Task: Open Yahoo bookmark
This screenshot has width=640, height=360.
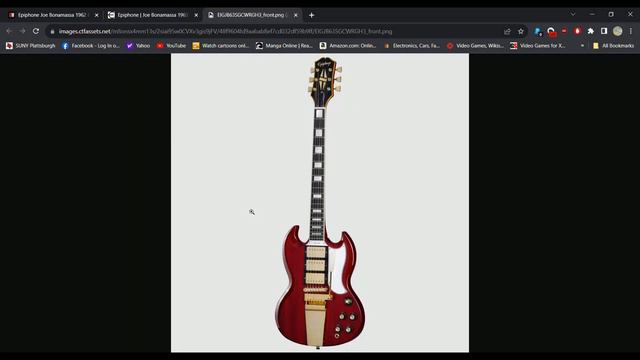Action: pos(138,46)
